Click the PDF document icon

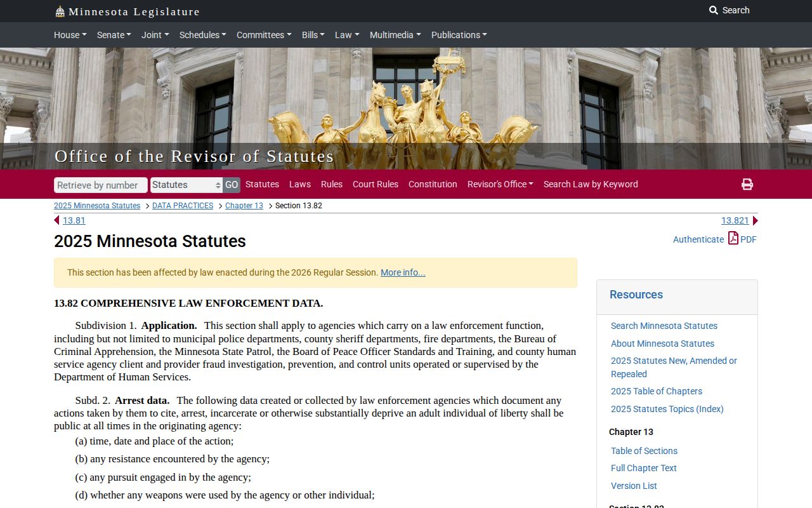click(x=733, y=238)
